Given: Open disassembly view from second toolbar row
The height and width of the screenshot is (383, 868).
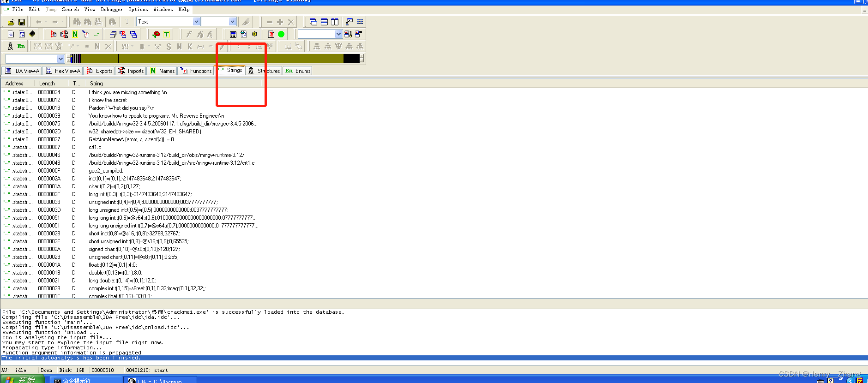Looking at the screenshot, I should tap(11, 34).
